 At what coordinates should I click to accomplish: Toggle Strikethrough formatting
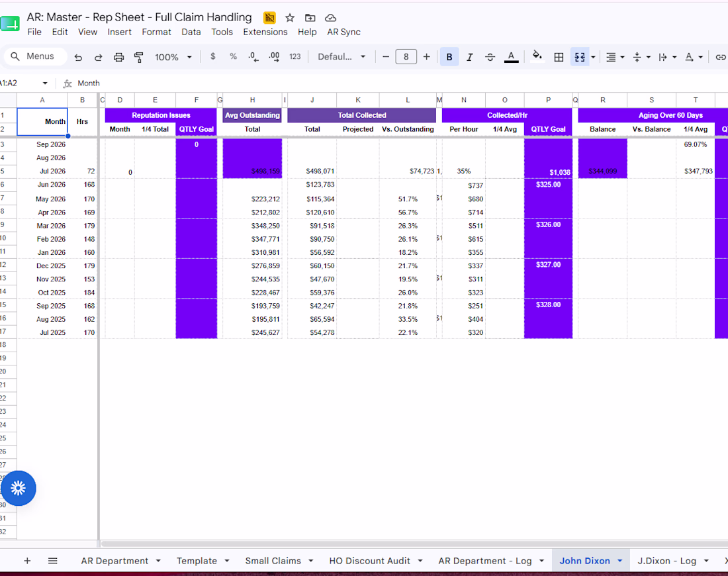coord(490,57)
